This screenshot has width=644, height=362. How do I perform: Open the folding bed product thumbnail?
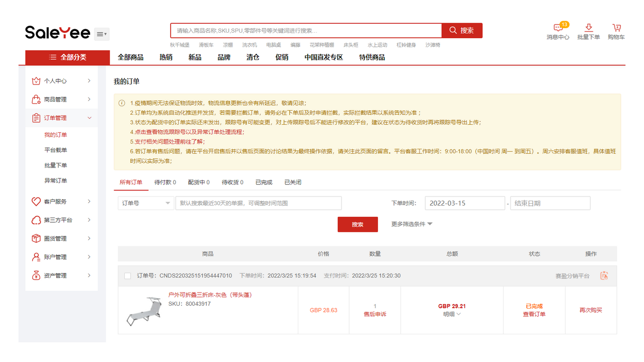click(144, 310)
